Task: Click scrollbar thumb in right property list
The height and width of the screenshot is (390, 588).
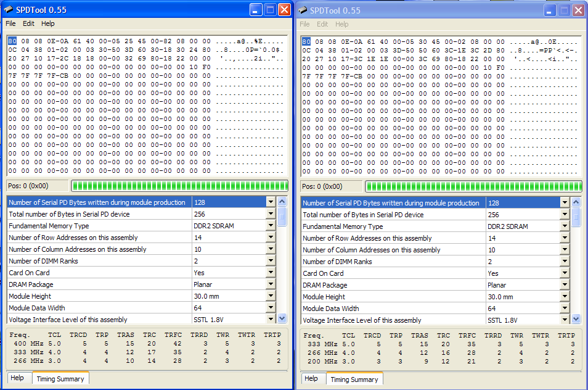Action: coord(576,217)
